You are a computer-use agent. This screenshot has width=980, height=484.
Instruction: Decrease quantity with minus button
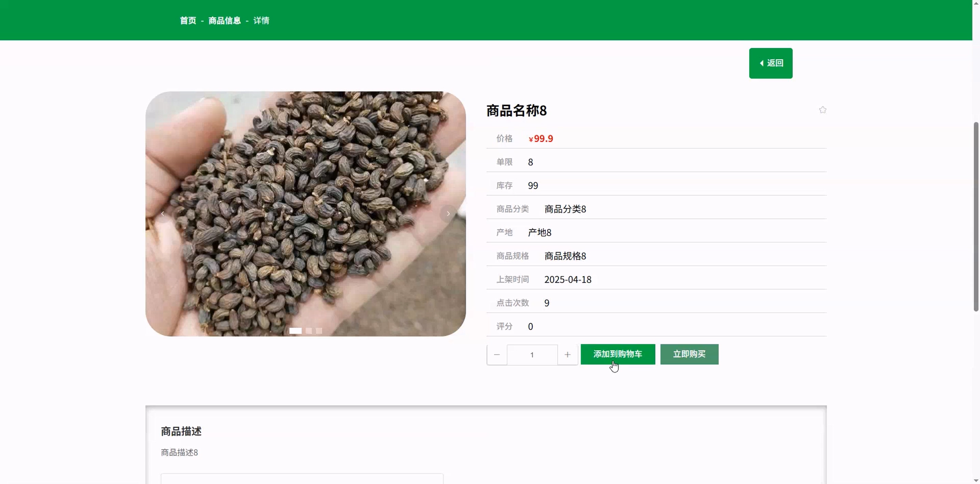pyautogui.click(x=497, y=355)
